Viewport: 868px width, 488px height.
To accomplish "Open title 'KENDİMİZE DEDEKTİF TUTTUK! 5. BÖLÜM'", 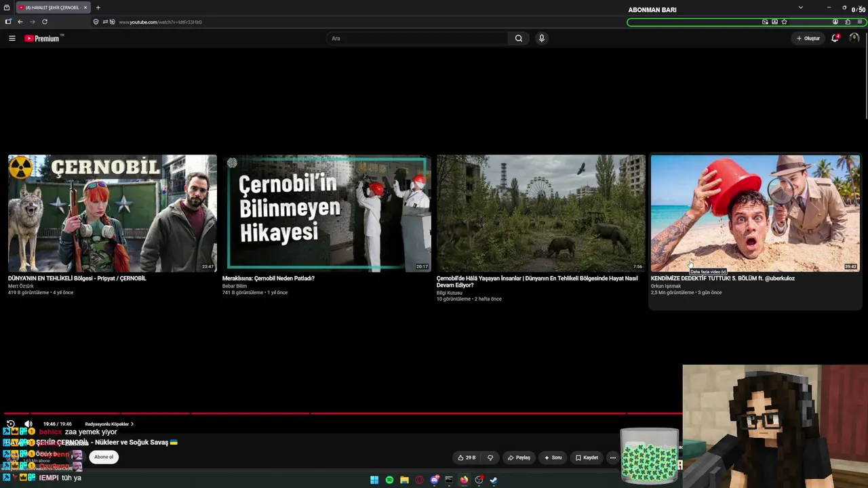I will pos(723,279).
